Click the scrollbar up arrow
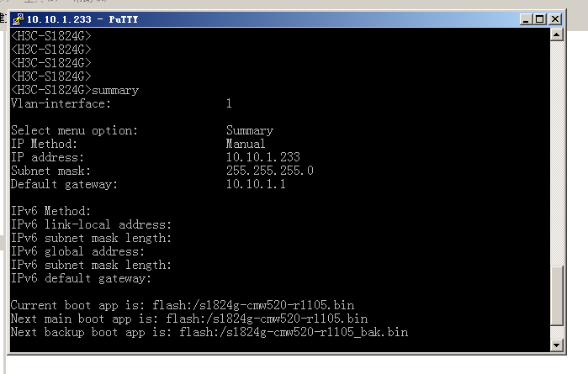 click(556, 35)
